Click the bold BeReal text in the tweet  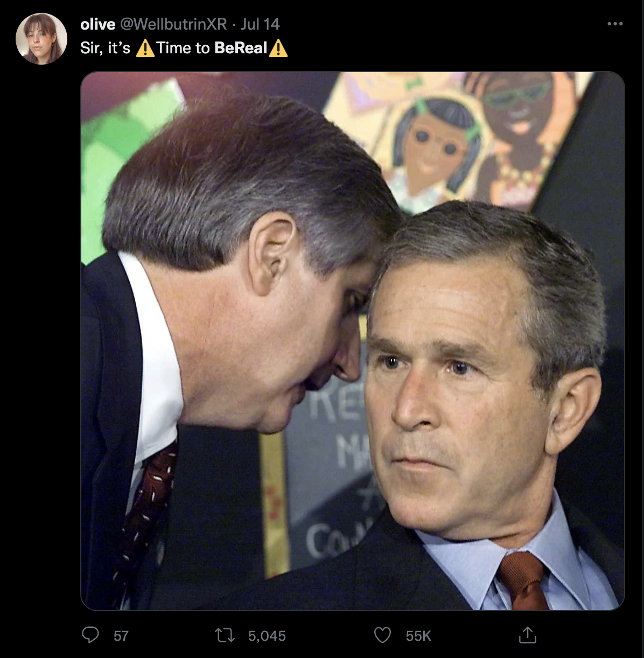coord(241,48)
